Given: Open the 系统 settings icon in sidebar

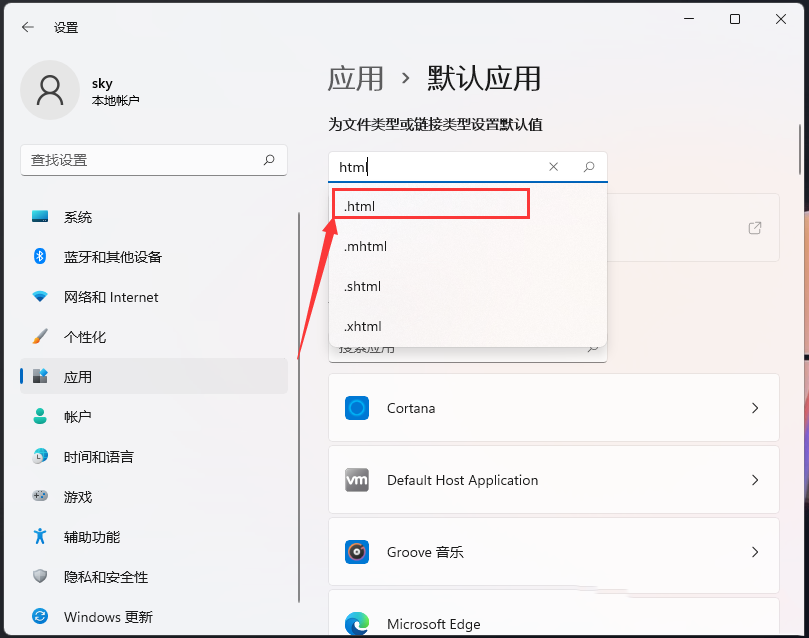Looking at the screenshot, I should click(x=40, y=216).
